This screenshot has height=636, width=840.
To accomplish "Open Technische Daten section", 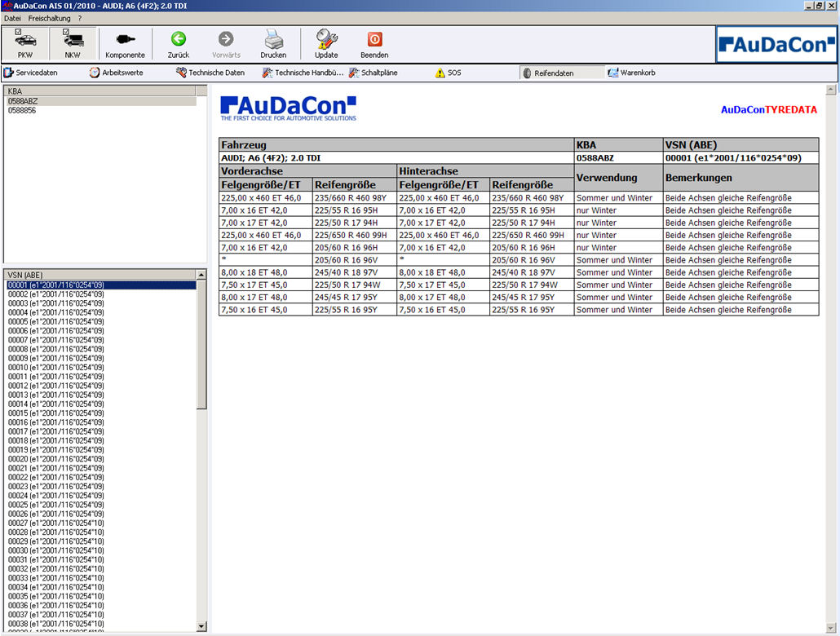I will [210, 73].
